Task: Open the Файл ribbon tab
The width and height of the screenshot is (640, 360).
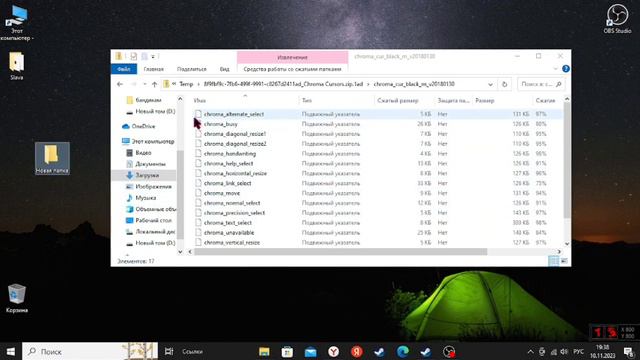Action: (x=124, y=69)
